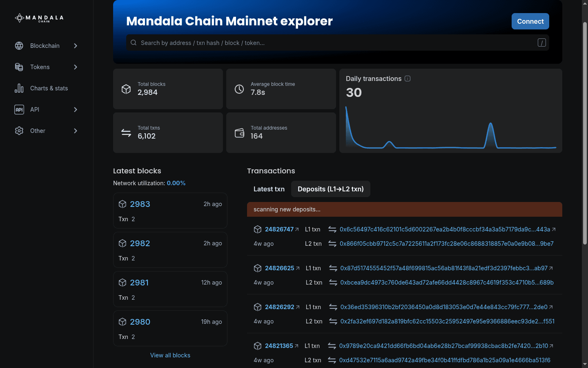Open block 2981

(139, 283)
